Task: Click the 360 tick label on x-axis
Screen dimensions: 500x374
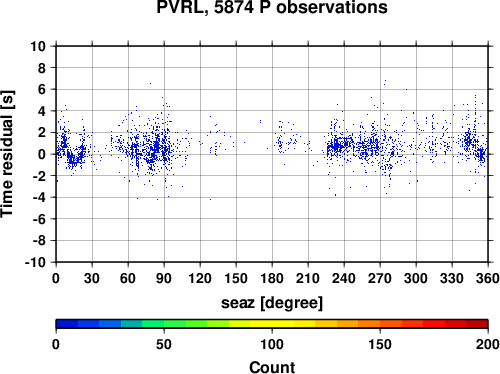Action: (488, 278)
